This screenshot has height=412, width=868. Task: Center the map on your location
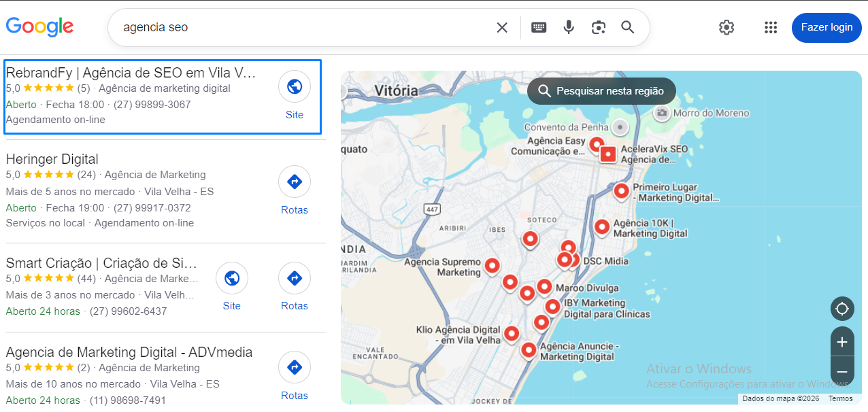coord(842,309)
